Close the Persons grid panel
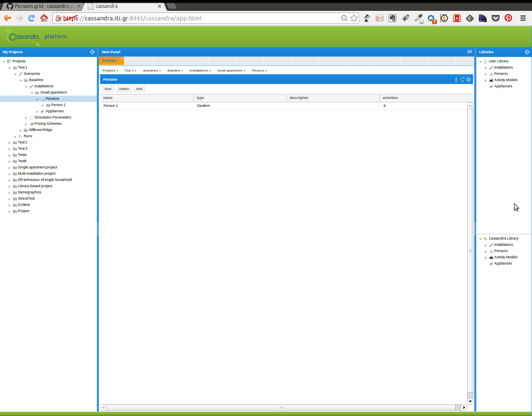Image resolution: width=532 pixels, height=416 pixels. [x=468, y=79]
